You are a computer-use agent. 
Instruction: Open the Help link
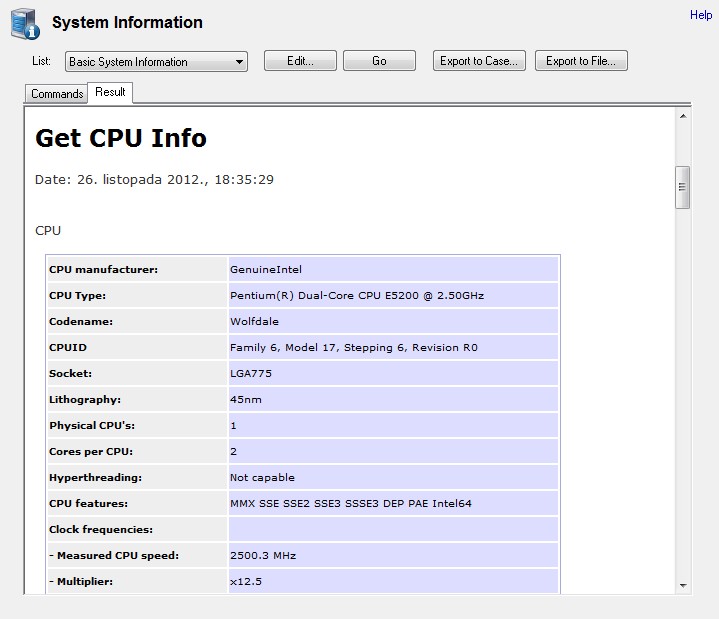coord(701,15)
